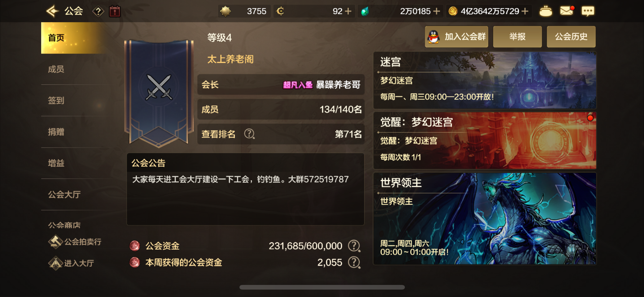
Task: Click the 加入公会群 button
Action: point(456,37)
